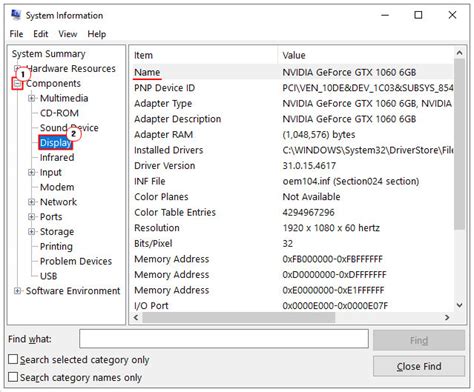Select Hardware Resources tree item

click(x=71, y=68)
